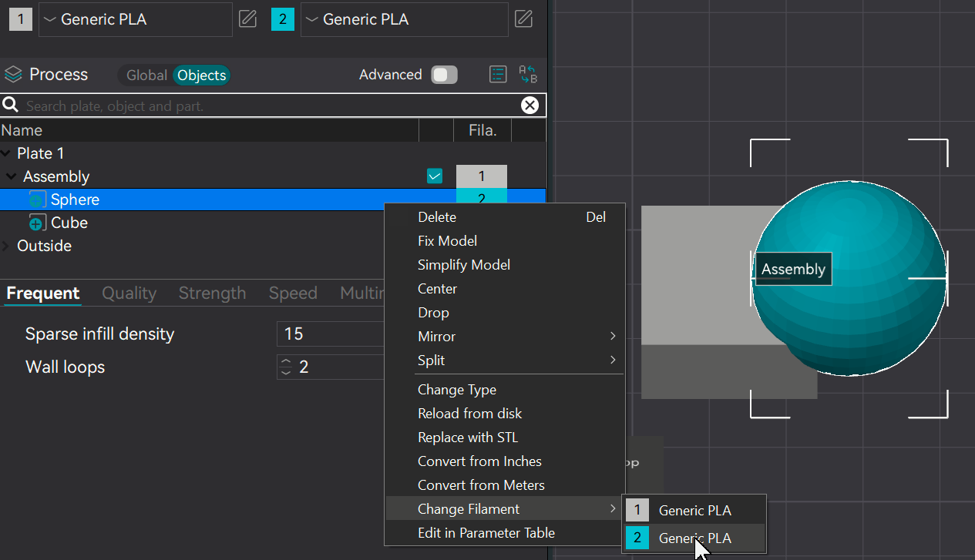The height and width of the screenshot is (560, 975).
Task: Assign filament 1 Generic PLA from the submenu
Action: [694, 510]
